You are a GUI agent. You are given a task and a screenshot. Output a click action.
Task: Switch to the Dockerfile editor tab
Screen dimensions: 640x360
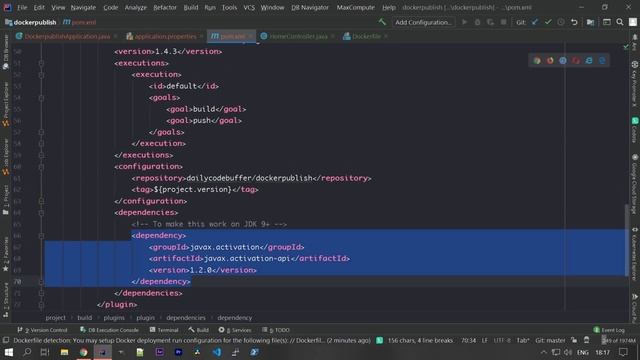tap(366, 36)
